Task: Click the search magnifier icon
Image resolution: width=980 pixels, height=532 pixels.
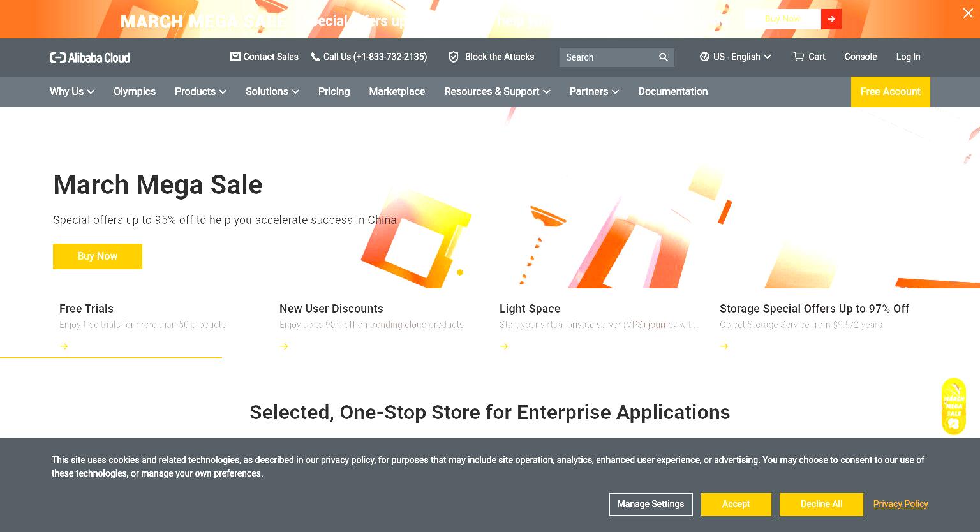Action: pyautogui.click(x=664, y=57)
